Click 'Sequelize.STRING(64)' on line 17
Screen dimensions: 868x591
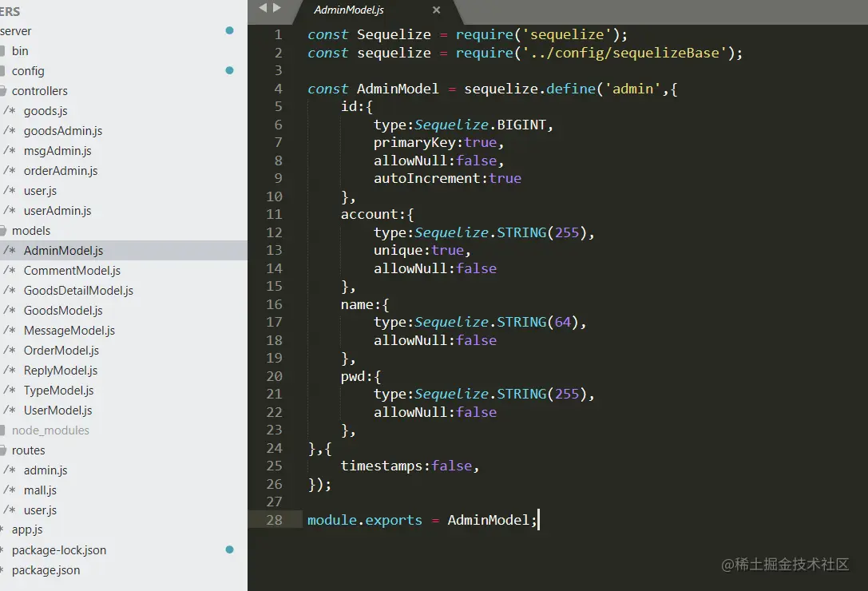click(x=497, y=323)
